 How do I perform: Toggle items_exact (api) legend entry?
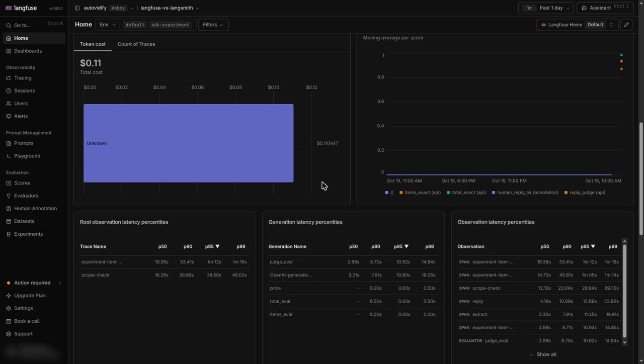click(420, 193)
